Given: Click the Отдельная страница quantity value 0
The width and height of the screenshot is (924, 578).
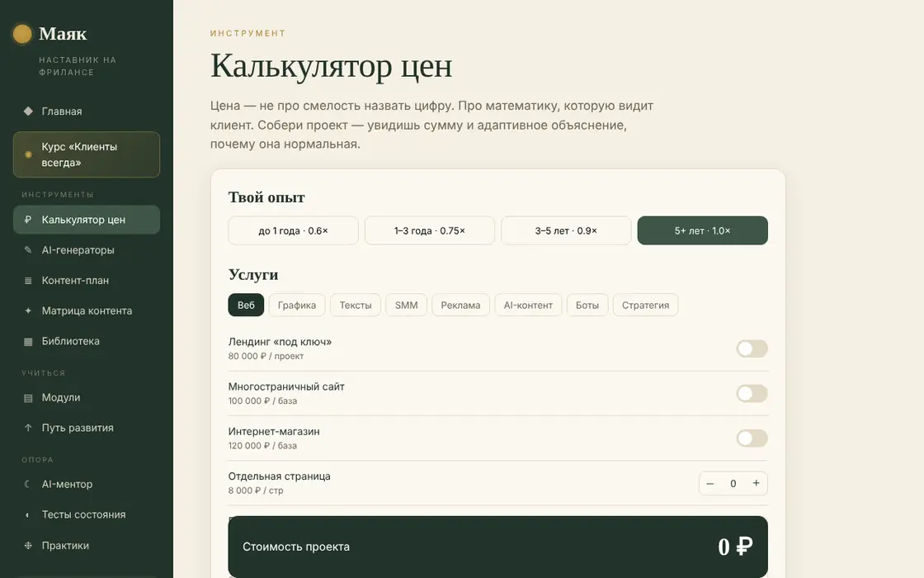Looking at the screenshot, I should [733, 484].
